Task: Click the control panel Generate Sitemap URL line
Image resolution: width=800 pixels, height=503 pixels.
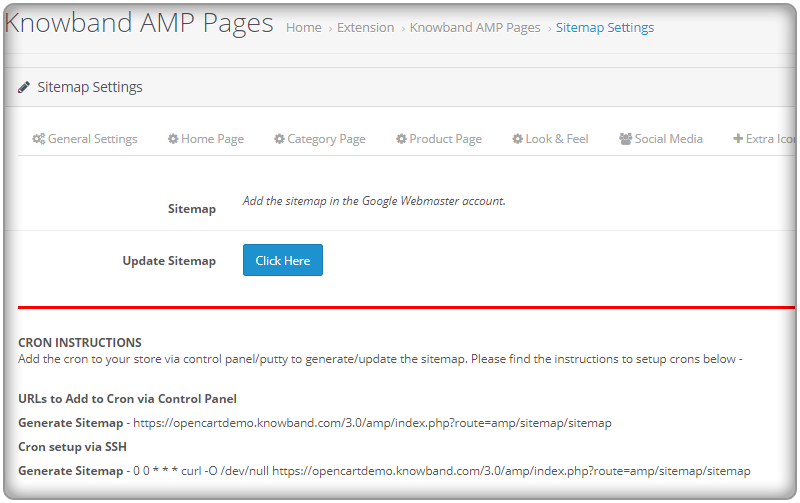Action: (315, 423)
